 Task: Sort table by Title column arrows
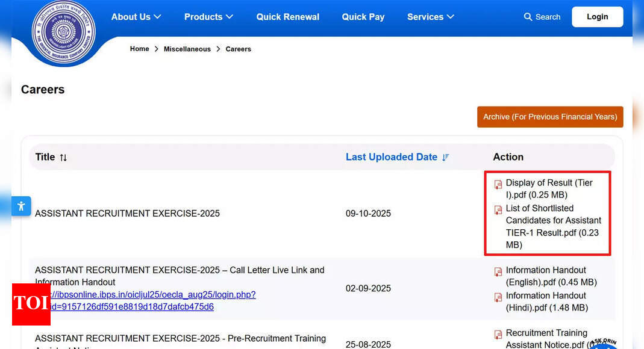coord(63,158)
